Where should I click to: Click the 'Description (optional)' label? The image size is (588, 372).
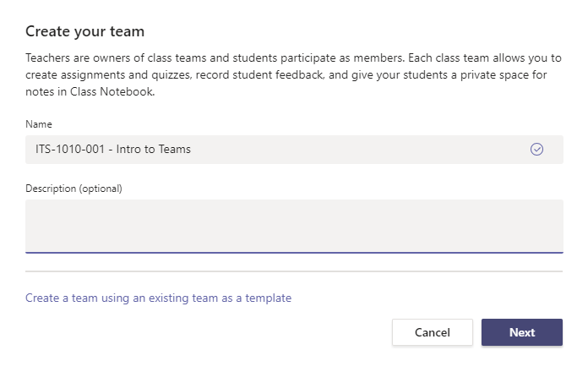[x=73, y=188]
